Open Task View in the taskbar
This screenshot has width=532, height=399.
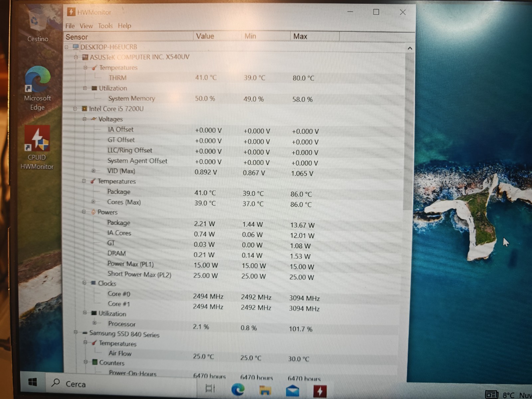click(x=210, y=388)
